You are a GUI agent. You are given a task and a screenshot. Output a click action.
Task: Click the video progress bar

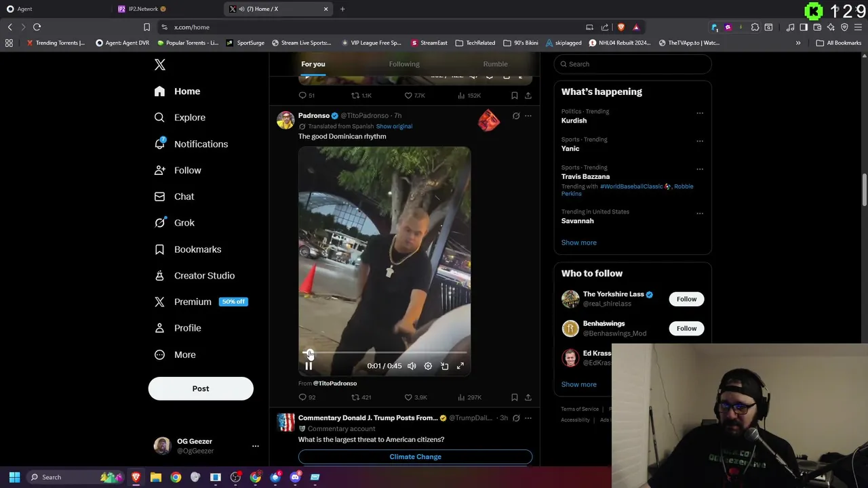[384, 353]
